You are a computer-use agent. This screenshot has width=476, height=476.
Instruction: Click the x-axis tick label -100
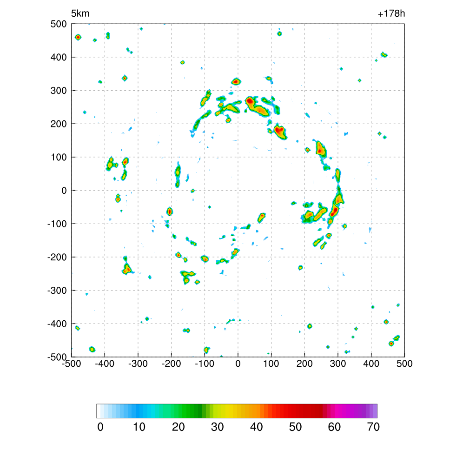[x=205, y=364]
